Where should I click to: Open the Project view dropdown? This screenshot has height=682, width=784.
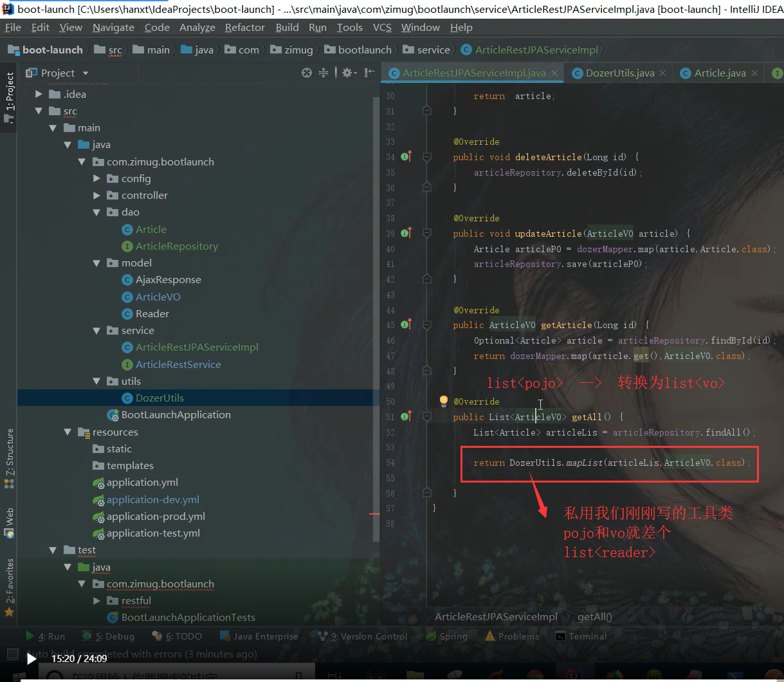click(85, 73)
